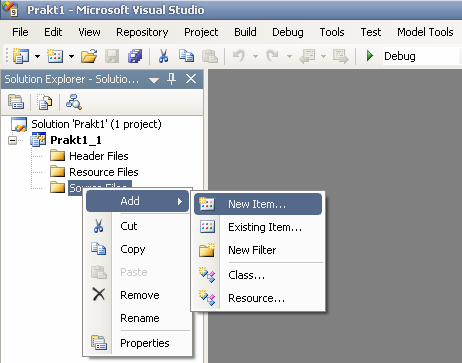Open the File menu
The height and width of the screenshot is (363, 462).
pyautogui.click(x=20, y=32)
